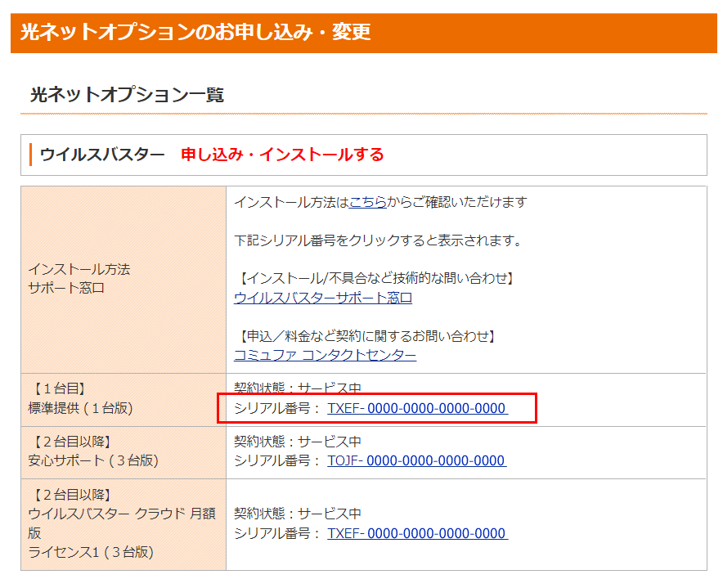Image resolution: width=723 pixels, height=588 pixels.
Task: Click the 光ネットオプション一覧 heading
Action: [128, 95]
